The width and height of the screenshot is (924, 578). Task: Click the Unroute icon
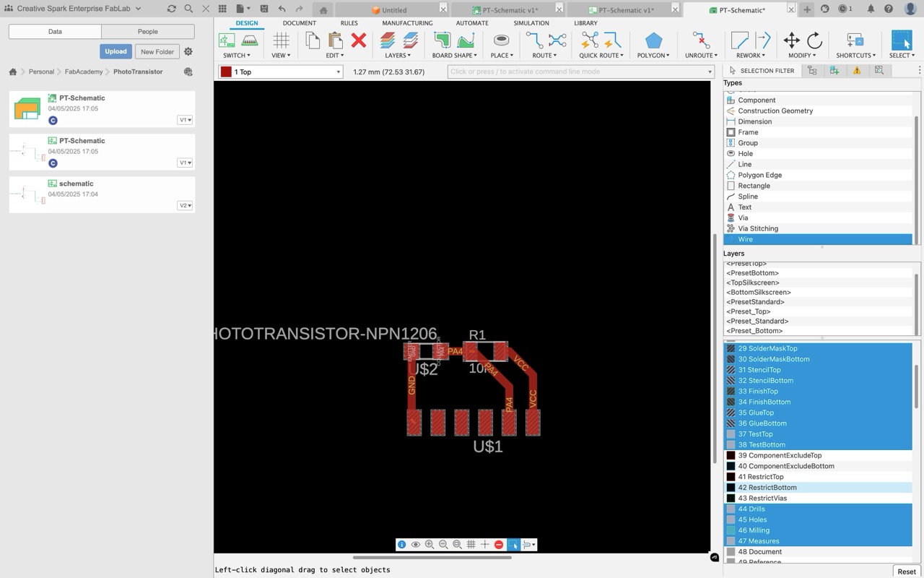pos(701,40)
